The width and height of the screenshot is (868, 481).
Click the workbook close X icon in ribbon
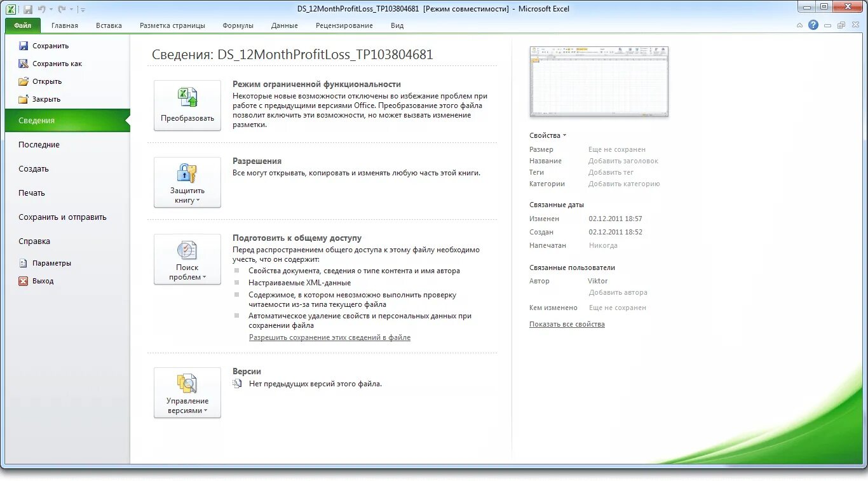855,25
